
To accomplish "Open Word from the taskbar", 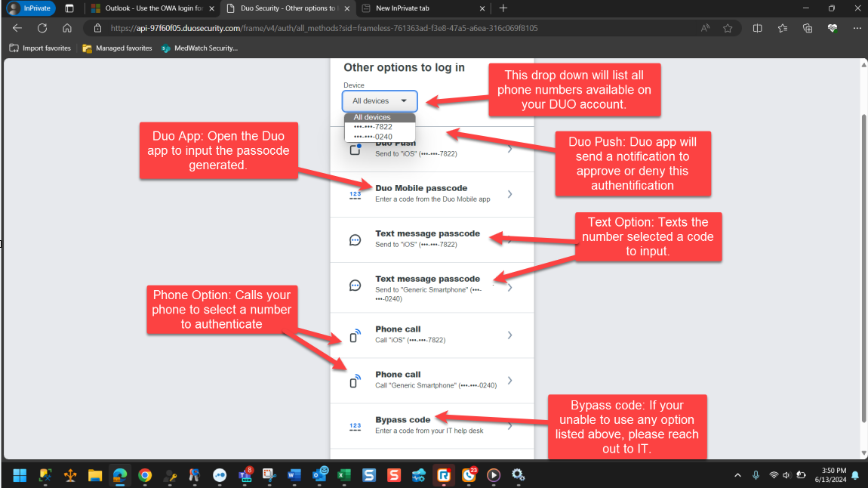I will pos(294,475).
